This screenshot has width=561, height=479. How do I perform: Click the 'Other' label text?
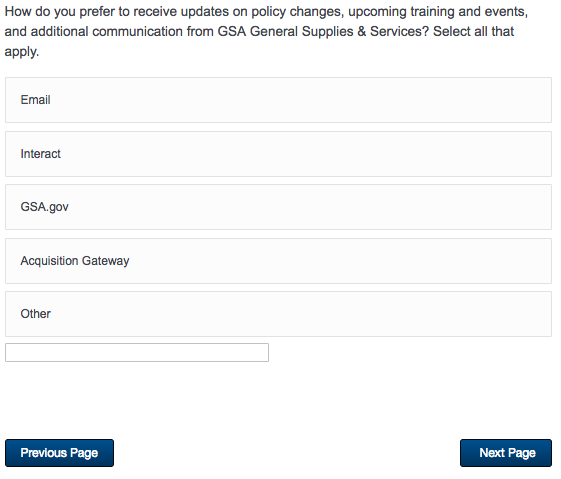pos(35,314)
